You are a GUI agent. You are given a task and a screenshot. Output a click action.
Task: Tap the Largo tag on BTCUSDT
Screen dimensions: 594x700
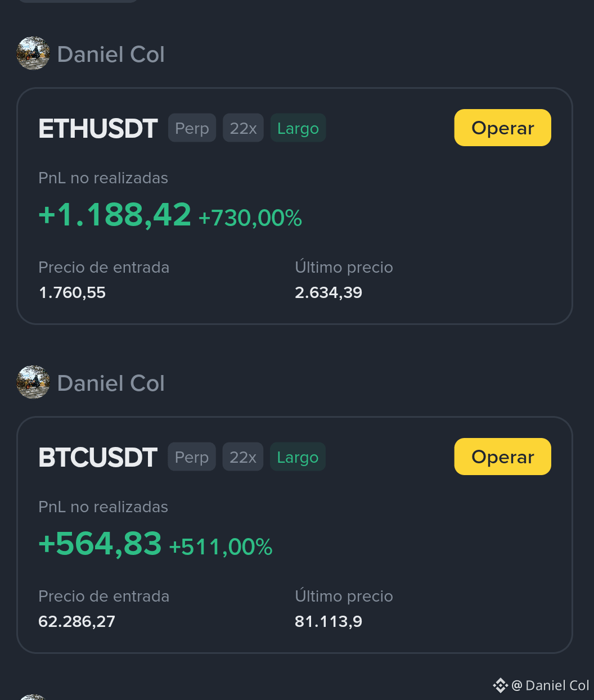[298, 457]
